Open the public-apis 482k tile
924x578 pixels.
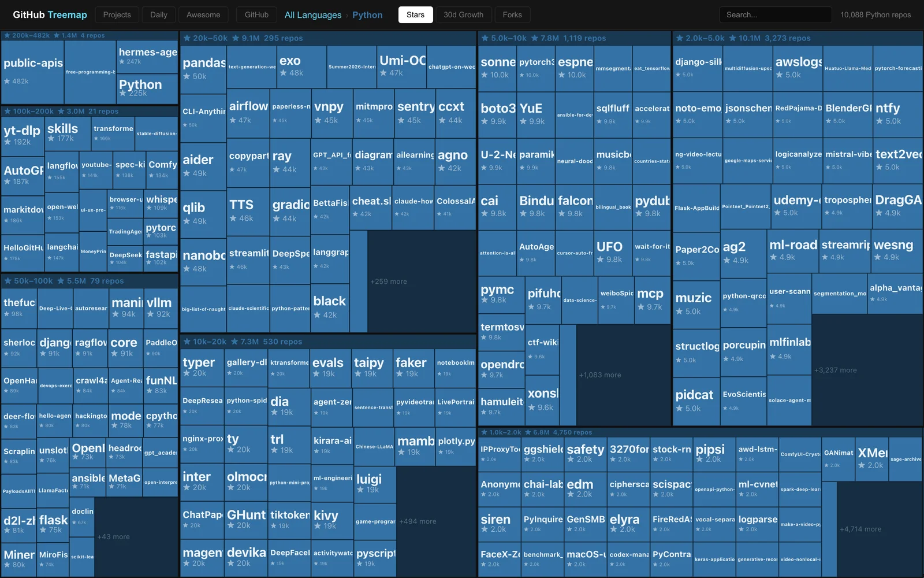click(x=33, y=72)
